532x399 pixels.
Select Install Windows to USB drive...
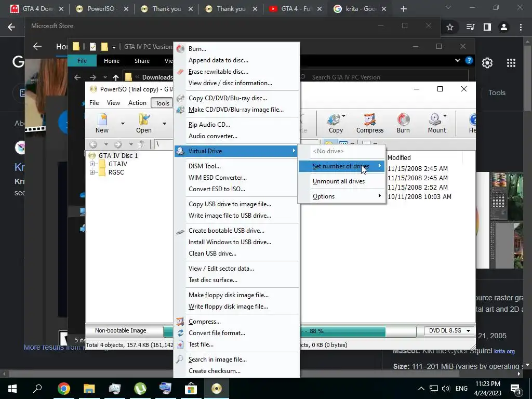(x=237, y=242)
